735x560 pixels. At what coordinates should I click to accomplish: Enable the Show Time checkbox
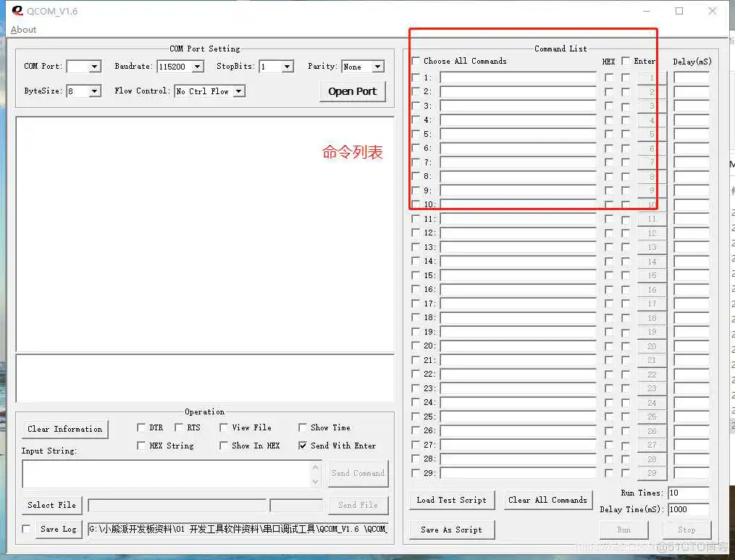click(303, 427)
